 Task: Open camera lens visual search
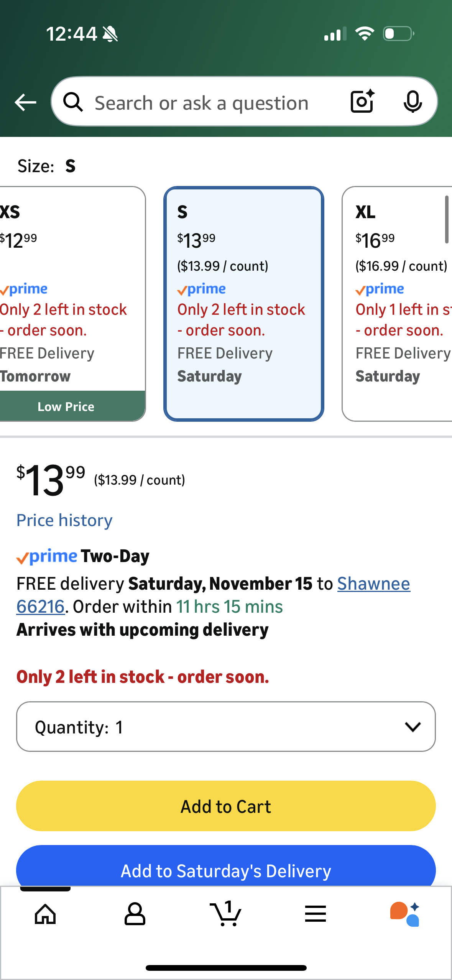click(362, 102)
